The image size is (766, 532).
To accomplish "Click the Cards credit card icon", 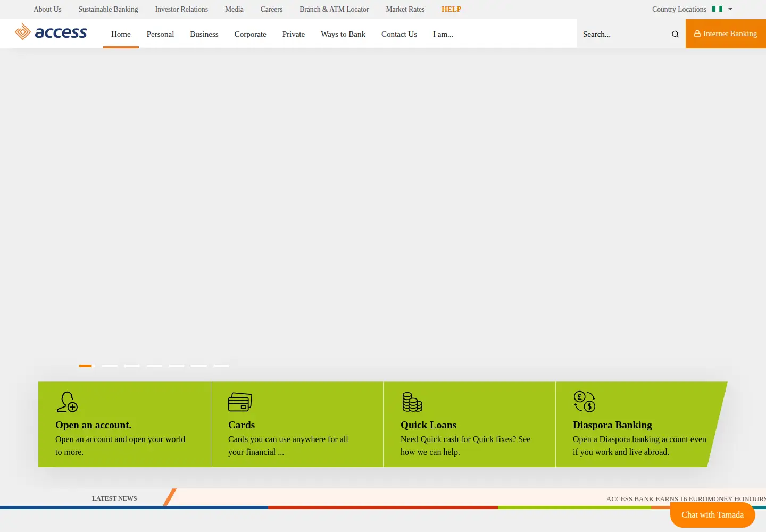I will (x=240, y=402).
